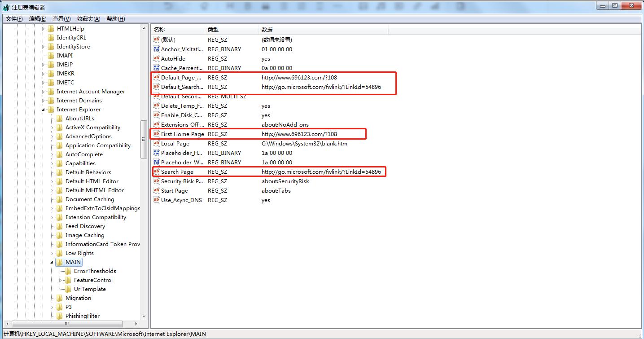Expand the IMEJP key

point(44,65)
